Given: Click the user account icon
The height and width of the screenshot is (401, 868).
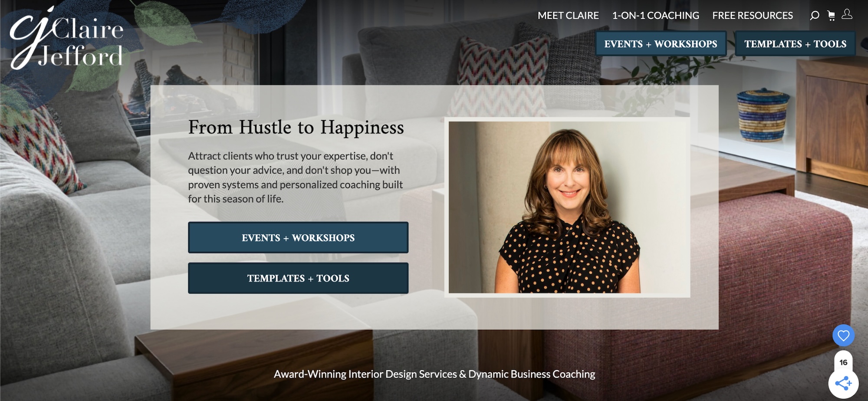Looking at the screenshot, I should [x=847, y=14].
